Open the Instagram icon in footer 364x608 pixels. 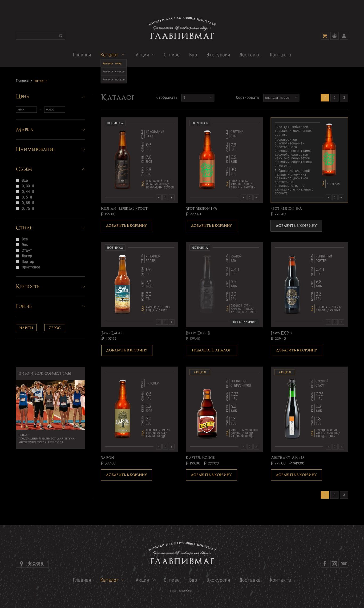click(x=334, y=563)
